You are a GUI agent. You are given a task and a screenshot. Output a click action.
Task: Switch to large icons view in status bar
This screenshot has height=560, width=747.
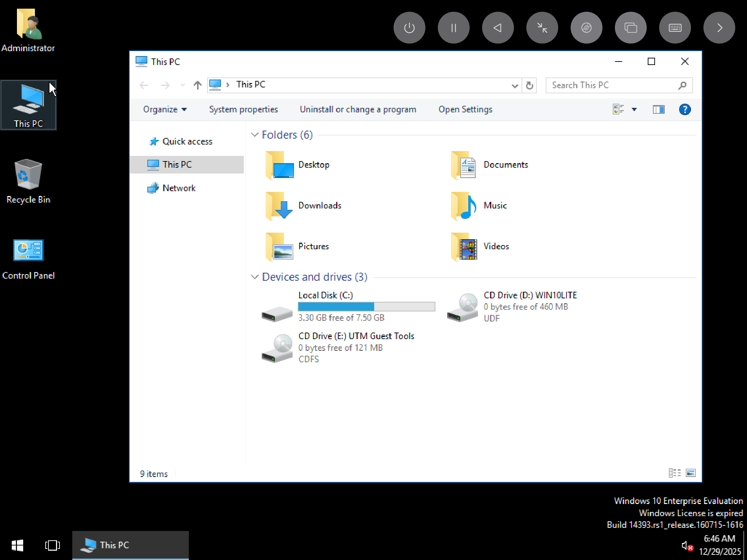point(691,473)
